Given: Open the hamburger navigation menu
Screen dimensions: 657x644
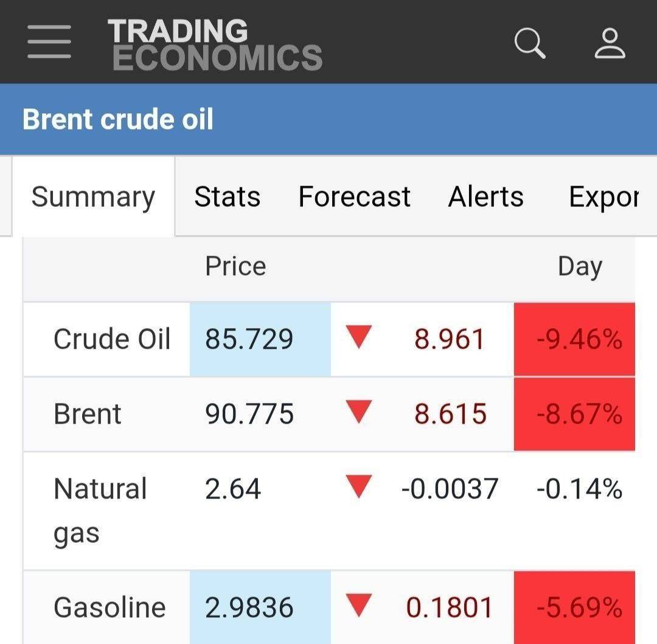Looking at the screenshot, I should (49, 42).
